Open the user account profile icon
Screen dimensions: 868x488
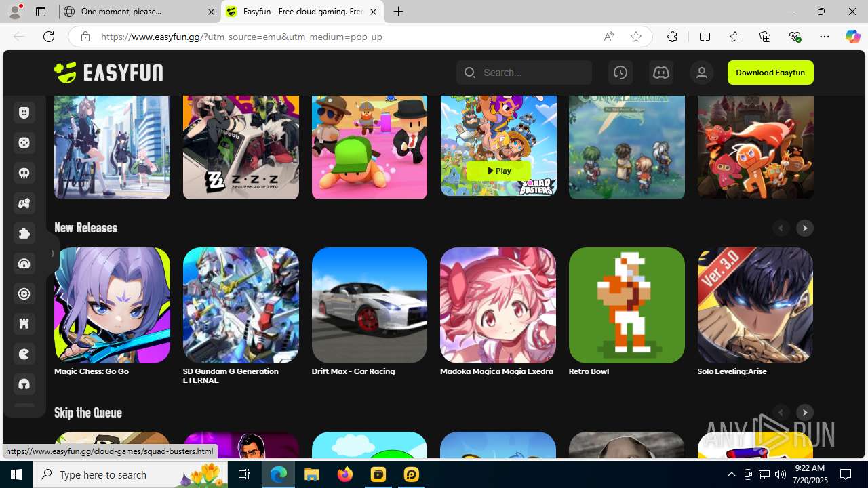701,73
